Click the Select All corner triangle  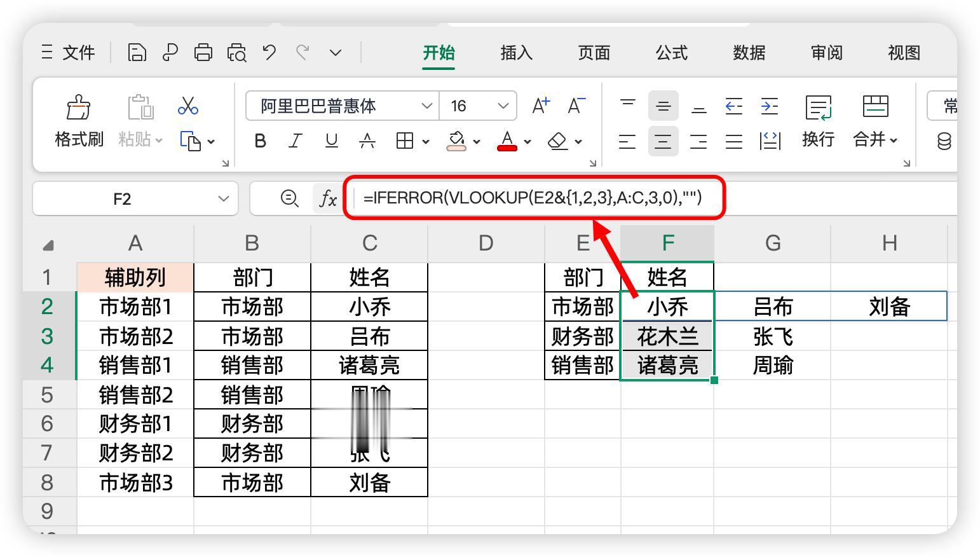point(48,244)
